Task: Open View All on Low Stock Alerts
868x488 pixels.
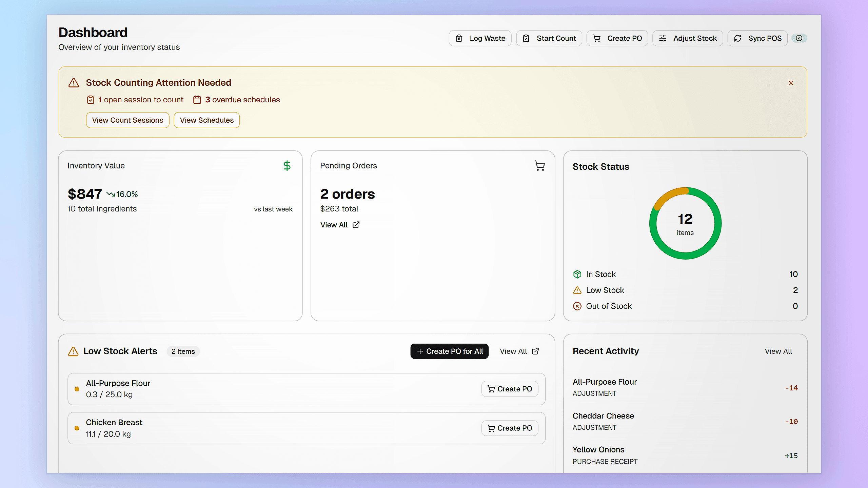Action: (519, 351)
